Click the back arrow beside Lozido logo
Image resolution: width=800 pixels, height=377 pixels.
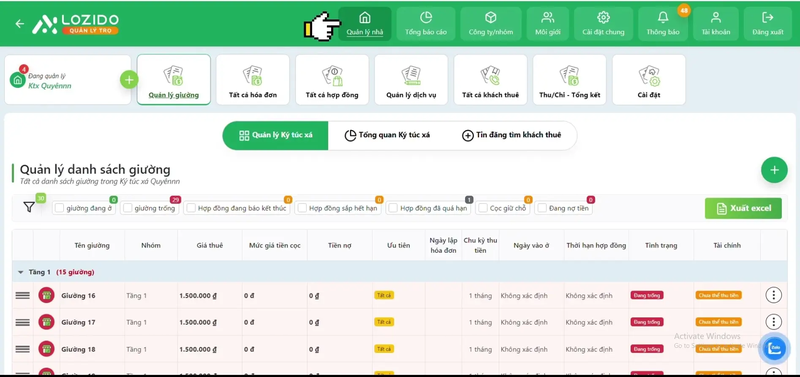(x=19, y=23)
